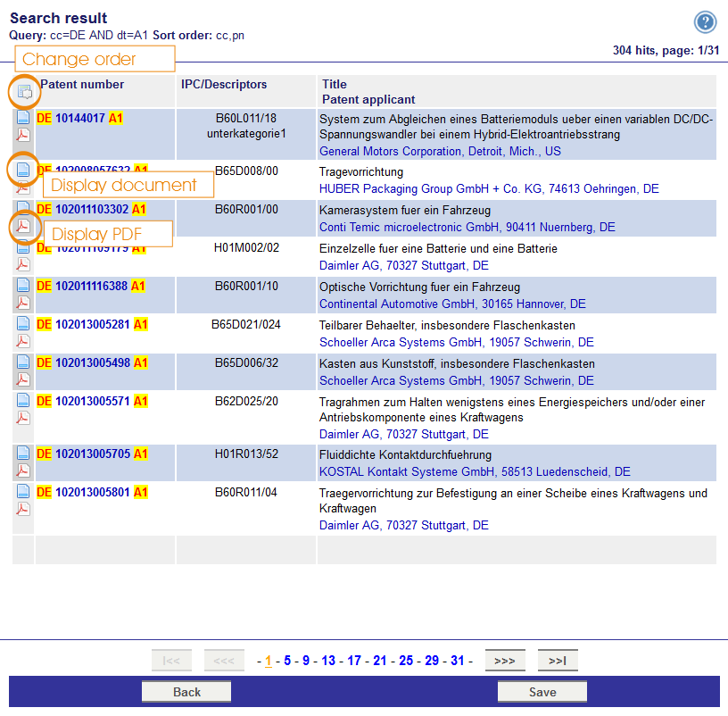The height and width of the screenshot is (716, 728).
Task: Open patent number DE 10144017 A1
Action: coord(80,118)
